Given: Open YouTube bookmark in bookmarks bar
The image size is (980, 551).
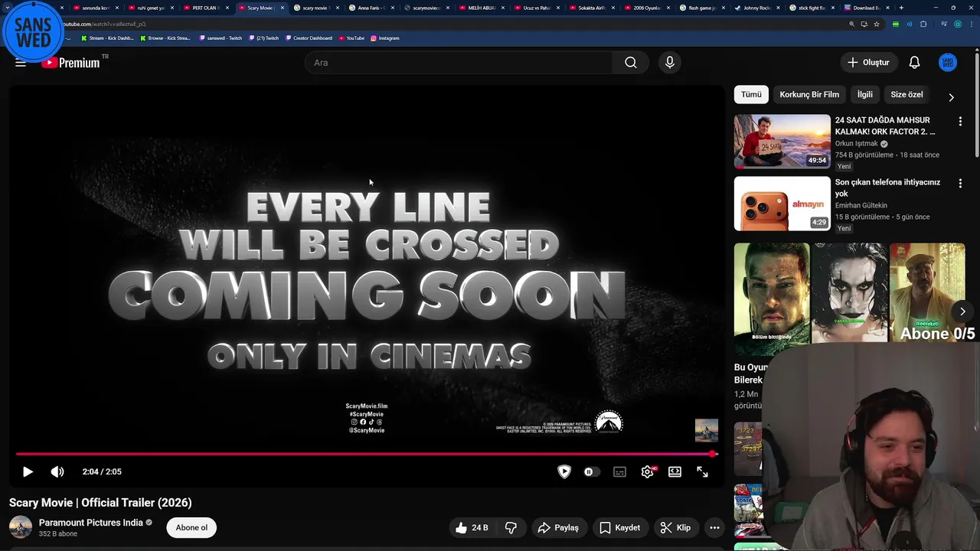Looking at the screenshot, I should pos(351,37).
